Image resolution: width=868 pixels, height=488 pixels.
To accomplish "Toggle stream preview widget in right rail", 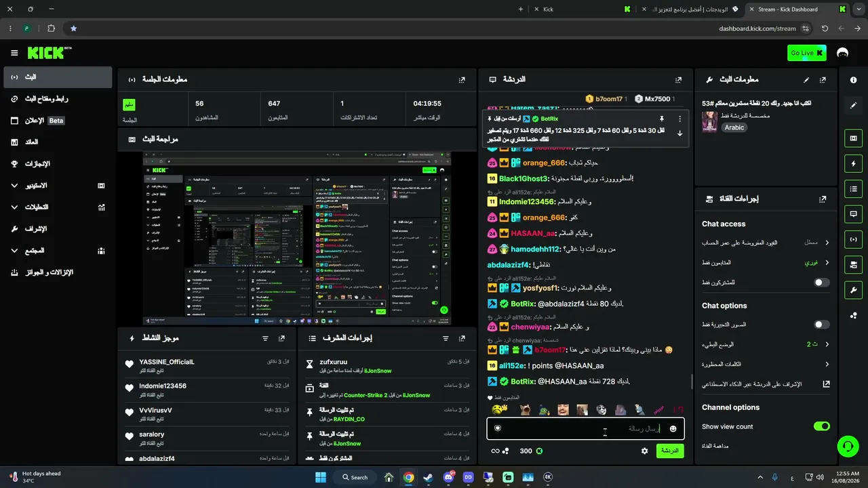I will (x=853, y=138).
